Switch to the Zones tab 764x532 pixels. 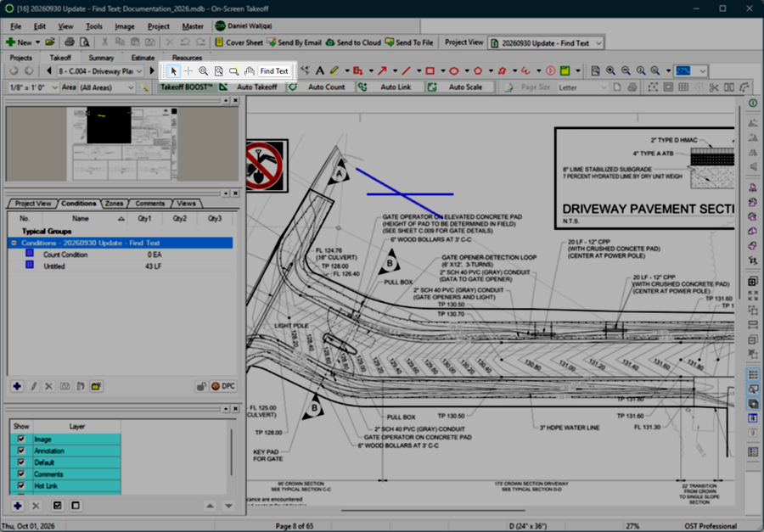pyautogui.click(x=114, y=203)
